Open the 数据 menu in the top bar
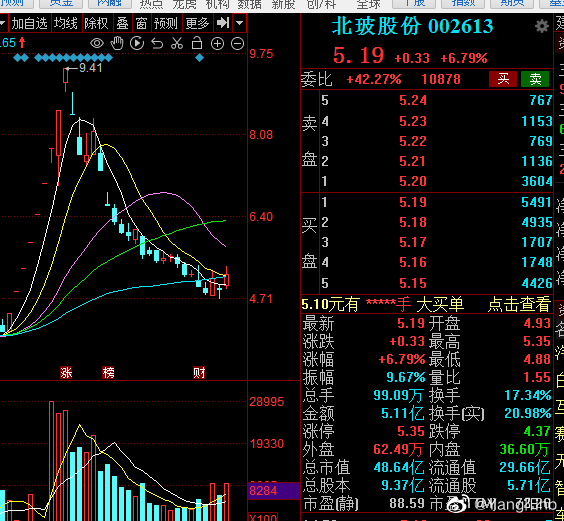 point(249,4)
